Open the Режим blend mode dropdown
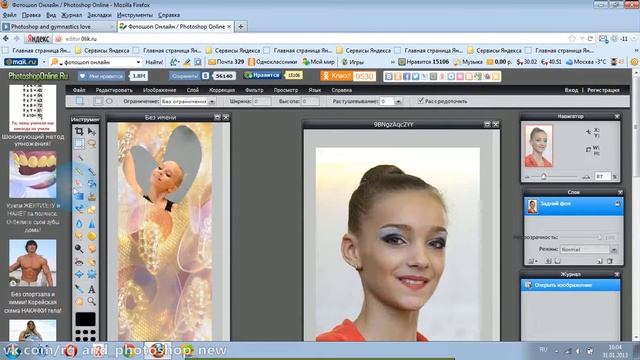The width and height of the screenshot is (640, 360). click(589, 249)
